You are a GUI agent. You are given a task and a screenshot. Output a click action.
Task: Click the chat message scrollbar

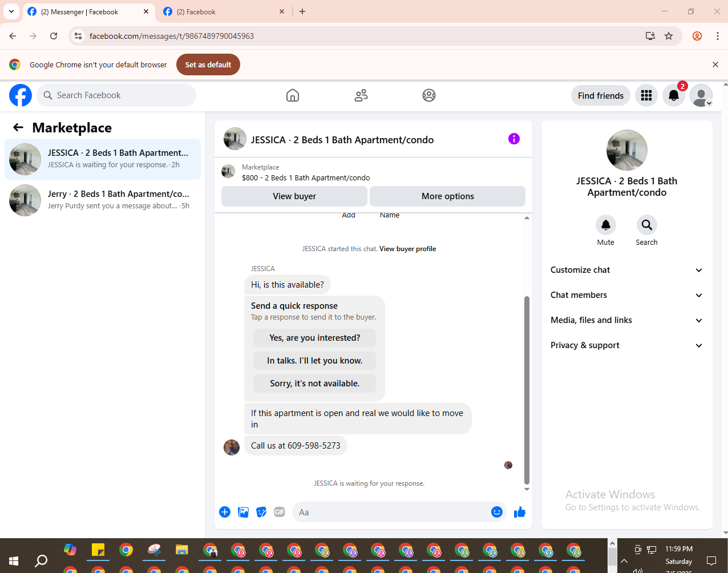pos(527,390)
